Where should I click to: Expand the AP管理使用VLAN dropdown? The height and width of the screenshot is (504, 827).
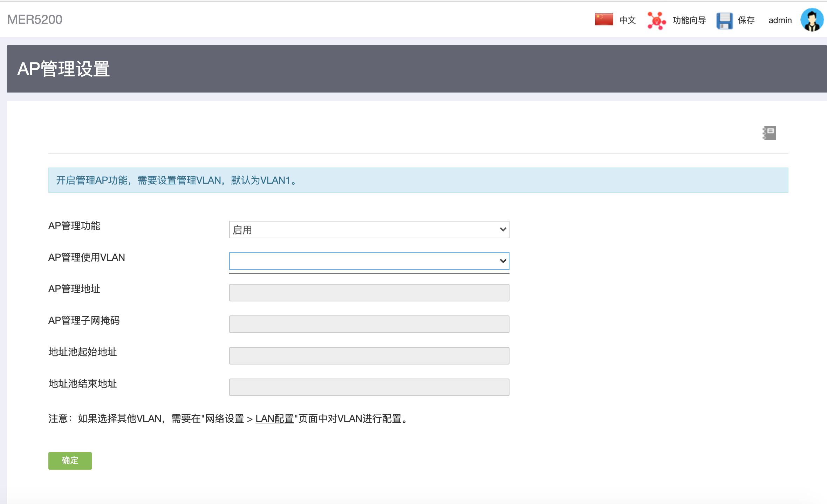(369, 261)
